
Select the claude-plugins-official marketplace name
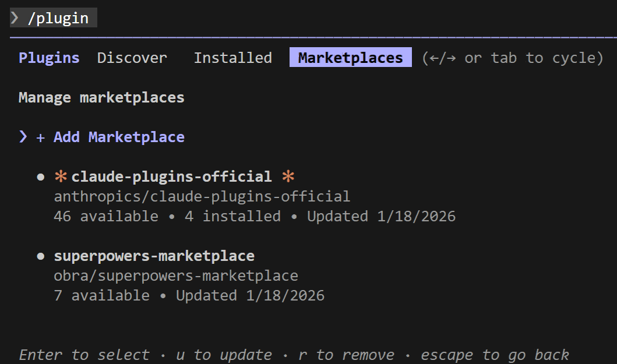171,176
